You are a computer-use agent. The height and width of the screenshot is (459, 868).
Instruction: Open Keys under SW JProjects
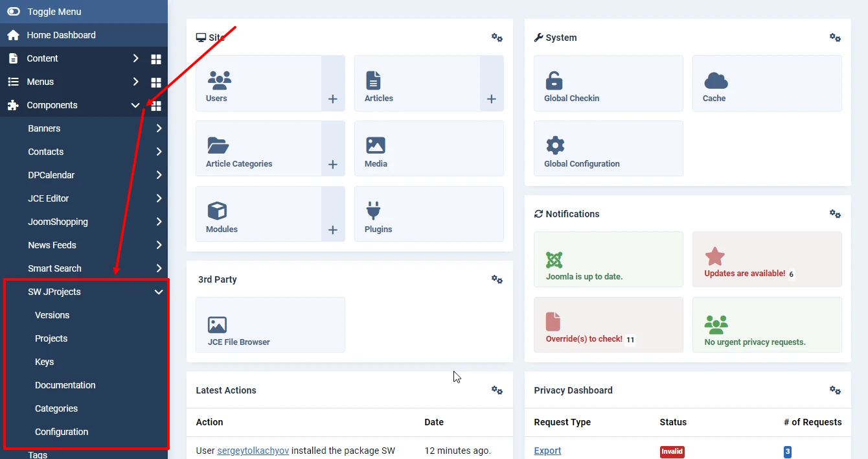tap(44, 362)
